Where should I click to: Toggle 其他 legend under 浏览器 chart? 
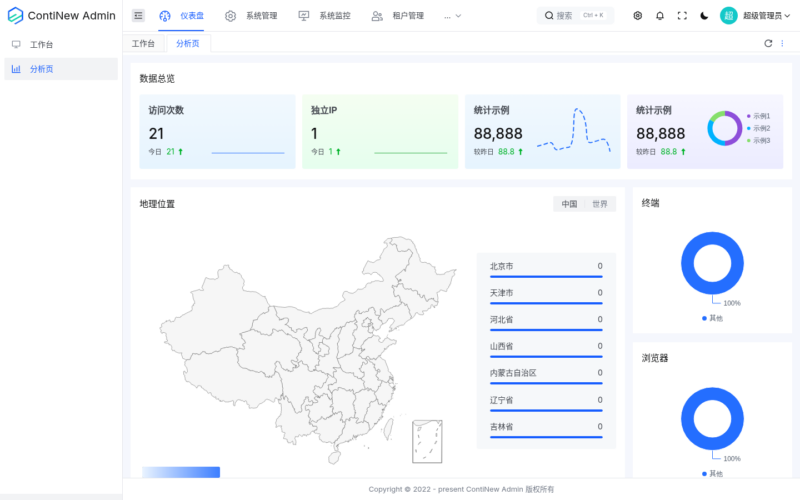(x=712, y=473)
